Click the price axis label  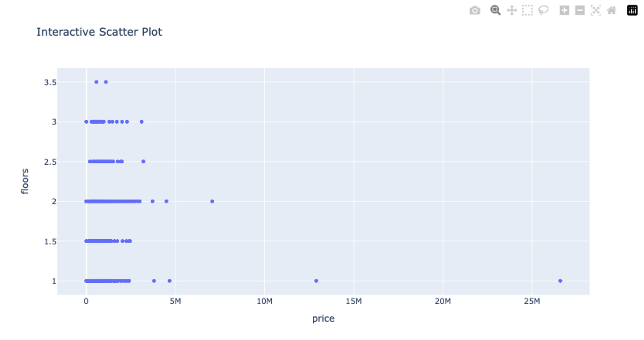coord(323,318)
